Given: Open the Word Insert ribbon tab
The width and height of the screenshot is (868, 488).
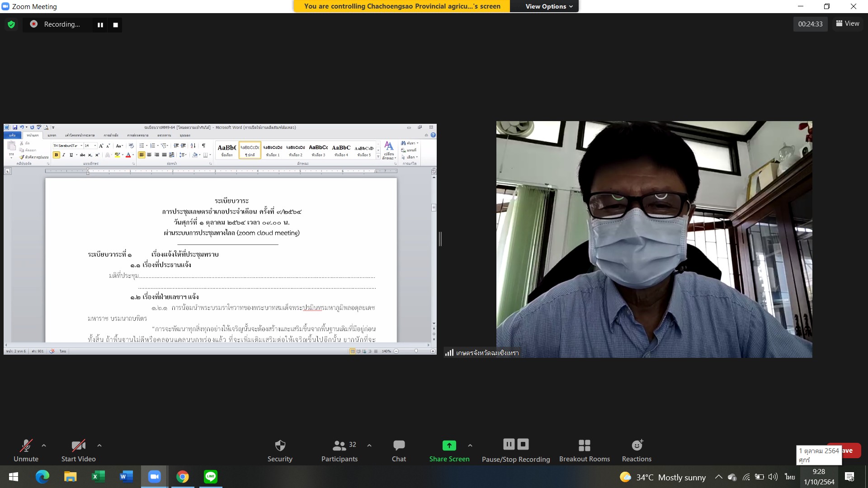Looking at the screenshot, I should coord(52,135).
